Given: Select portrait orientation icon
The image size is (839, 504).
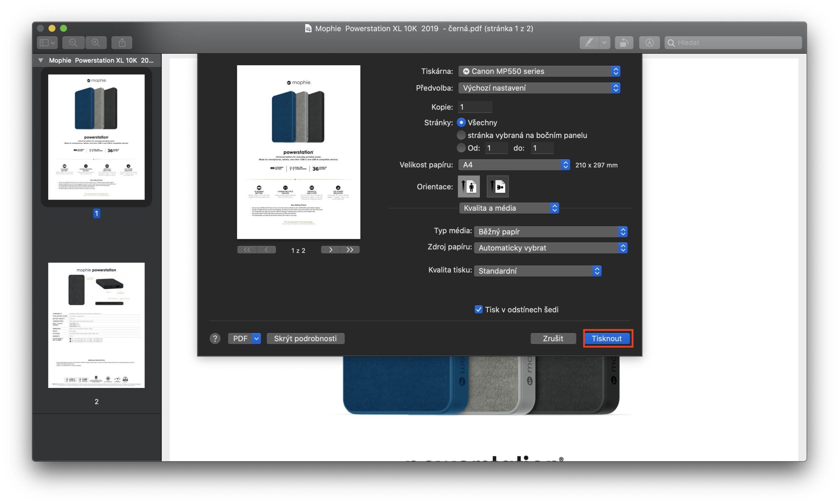Looking at the screenshot, I should (469, 186).
